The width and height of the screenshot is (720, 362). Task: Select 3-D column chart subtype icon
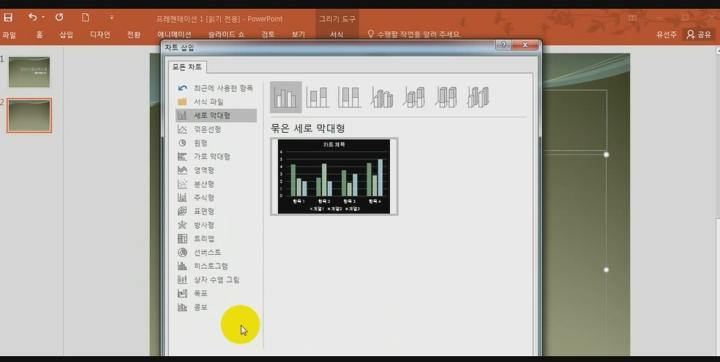[478, 97]
